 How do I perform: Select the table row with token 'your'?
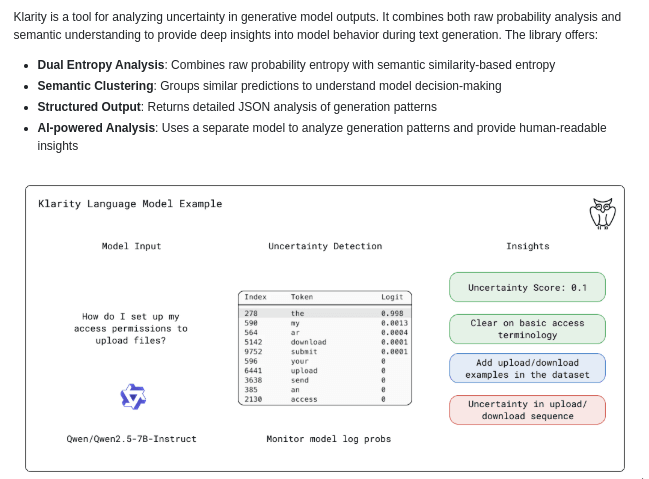click(x=325, y=361)
